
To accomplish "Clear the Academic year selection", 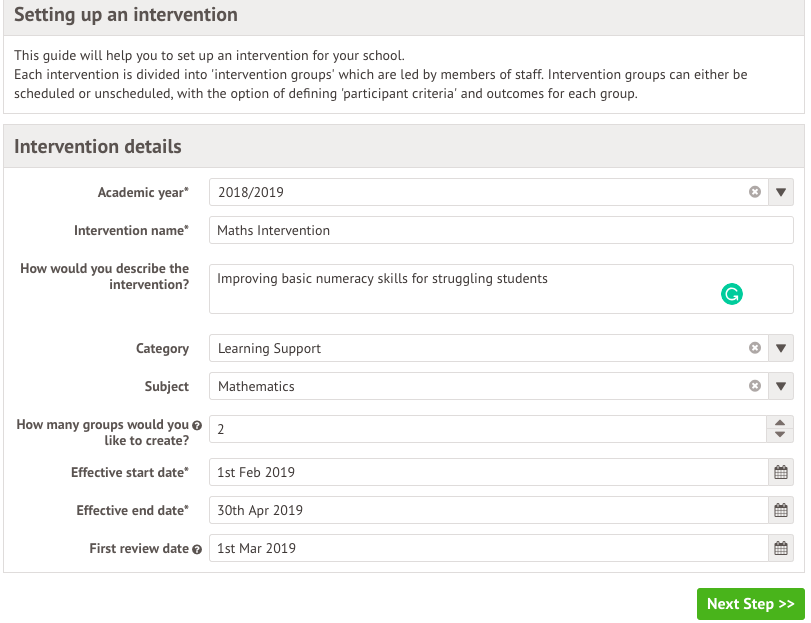I will coord(755,192).
